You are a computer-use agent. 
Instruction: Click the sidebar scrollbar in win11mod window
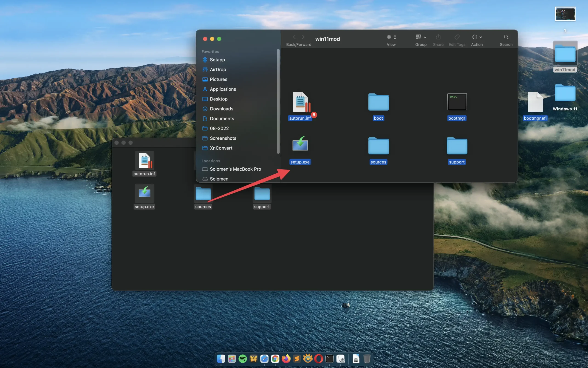pos(278,101)
